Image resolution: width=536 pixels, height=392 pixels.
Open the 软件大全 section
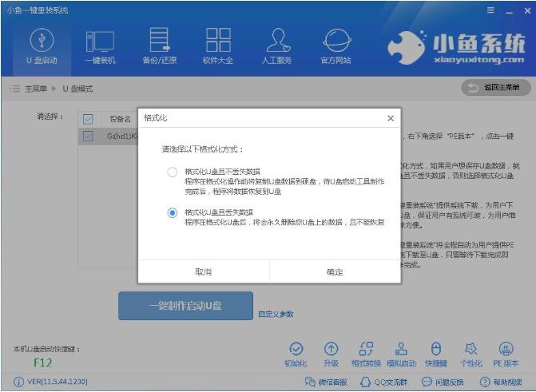coord(218,46)
